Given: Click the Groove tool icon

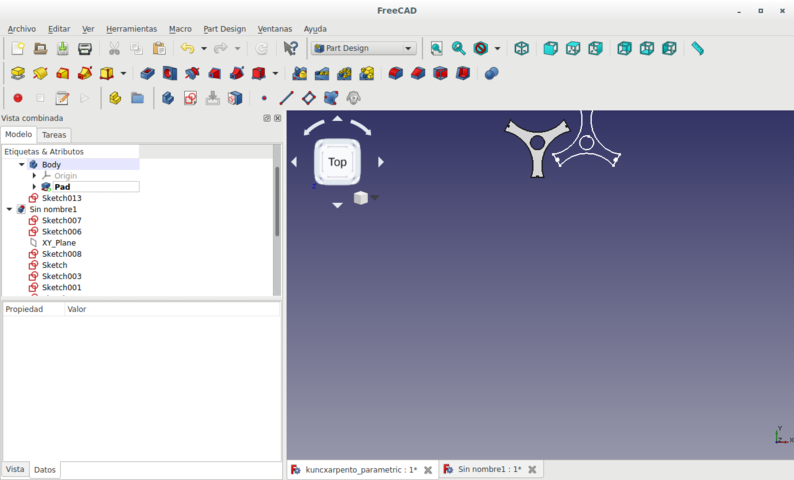Looking at the screenshot, I should [x=192, y=73].
